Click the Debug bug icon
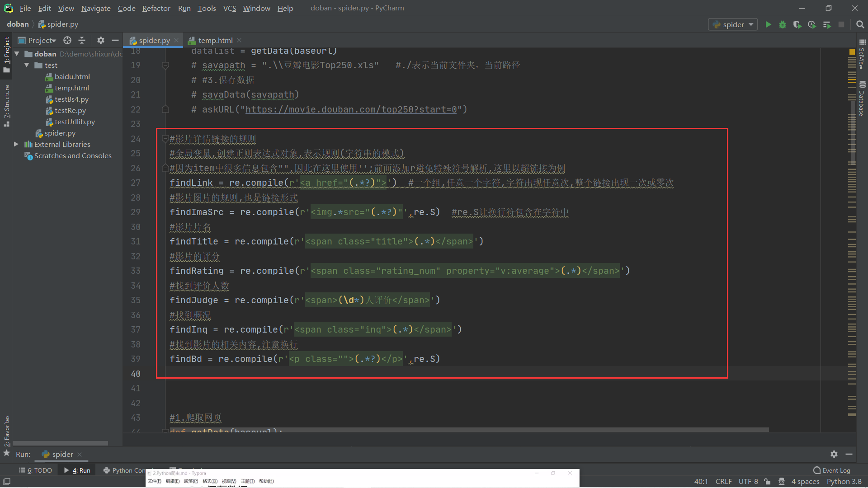 point(783,24)
